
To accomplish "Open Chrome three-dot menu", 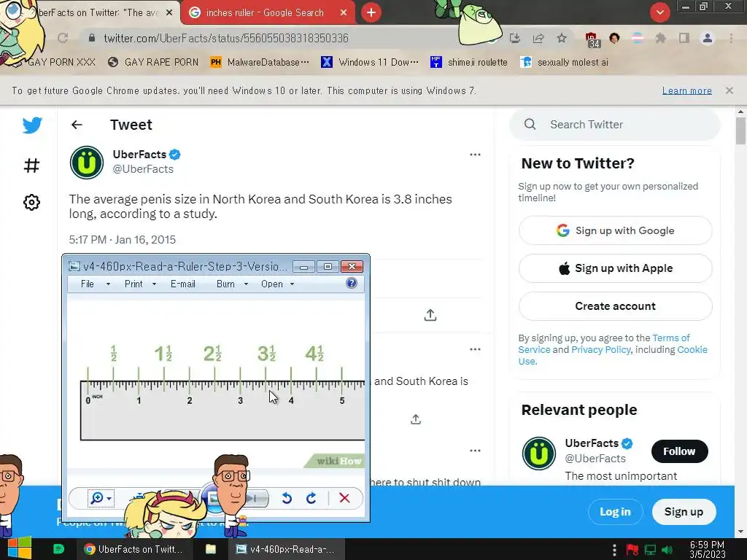I will (x=731, y=38).
